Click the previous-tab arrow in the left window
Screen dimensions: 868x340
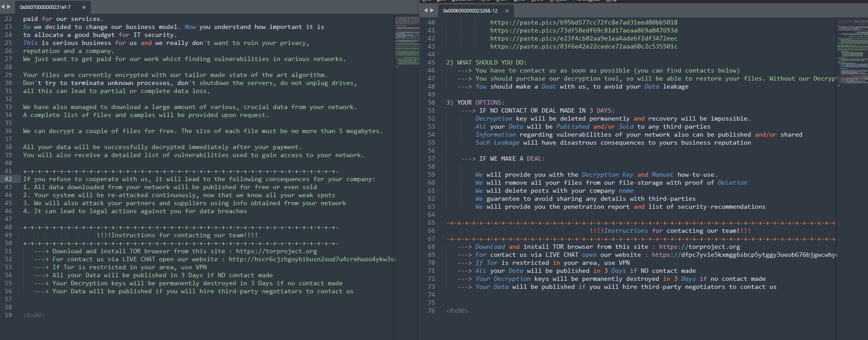[x=3, y=7]
